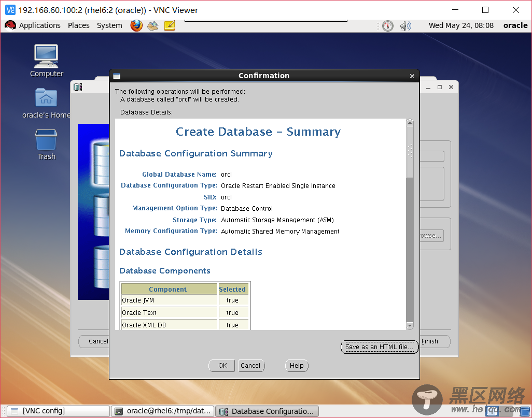This screenshot has width=532, height=418.
Task: Open the Computer desktop icon
Action: (x=47, y=61)
